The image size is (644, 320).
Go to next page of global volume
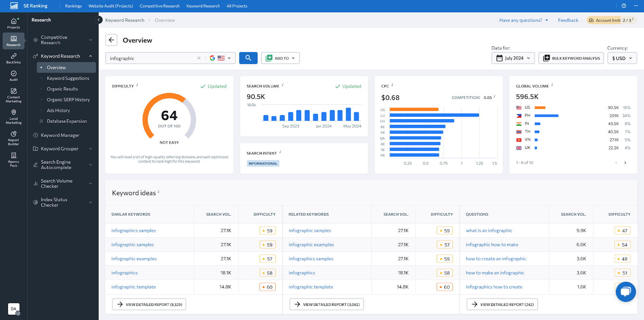point(625,163)
